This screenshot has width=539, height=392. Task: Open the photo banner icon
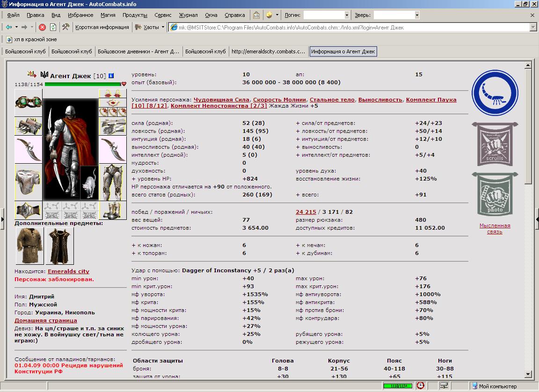[495, 195]
